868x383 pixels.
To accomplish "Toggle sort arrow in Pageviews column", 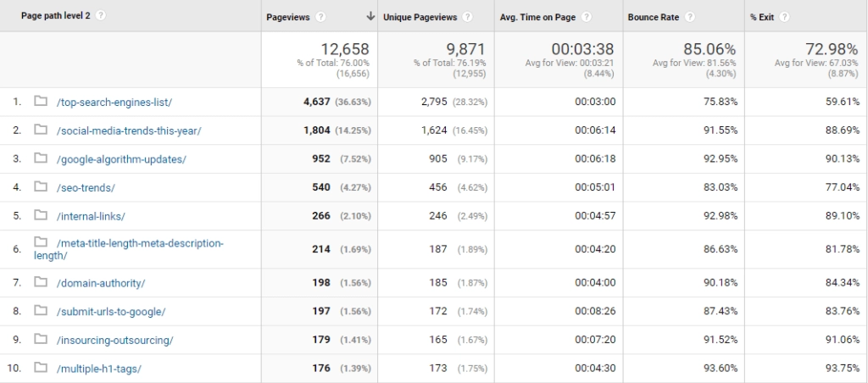I will click(x=370, y=17).
